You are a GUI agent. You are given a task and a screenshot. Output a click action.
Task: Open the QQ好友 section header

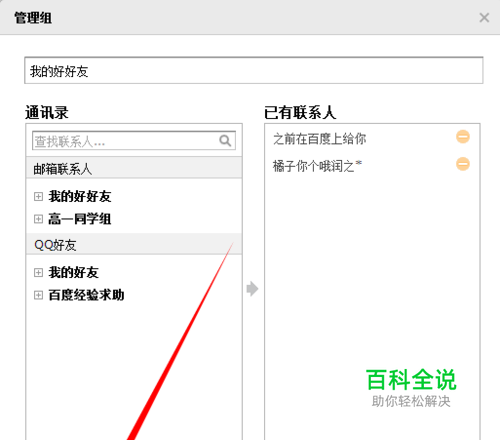click(x=134, y=244)
